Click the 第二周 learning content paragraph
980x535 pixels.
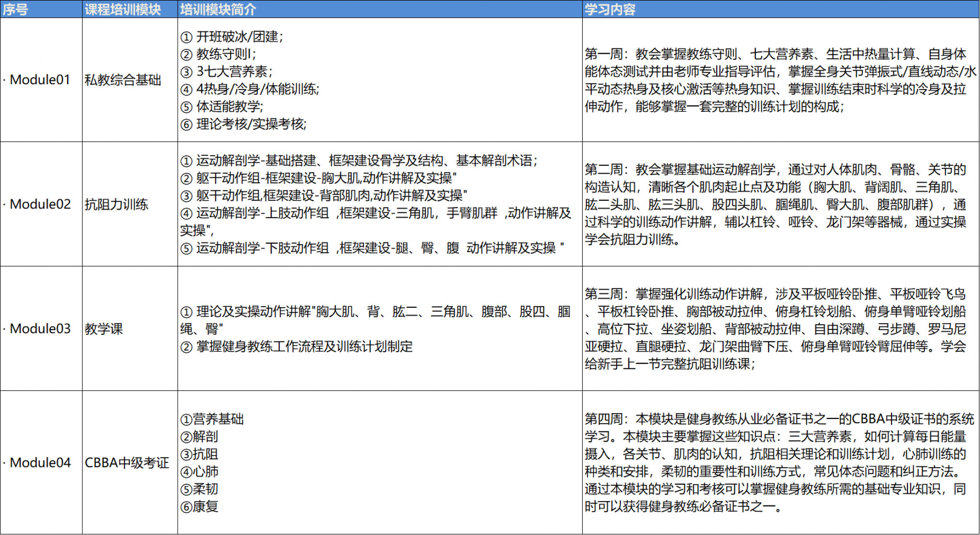pos(775,204)
